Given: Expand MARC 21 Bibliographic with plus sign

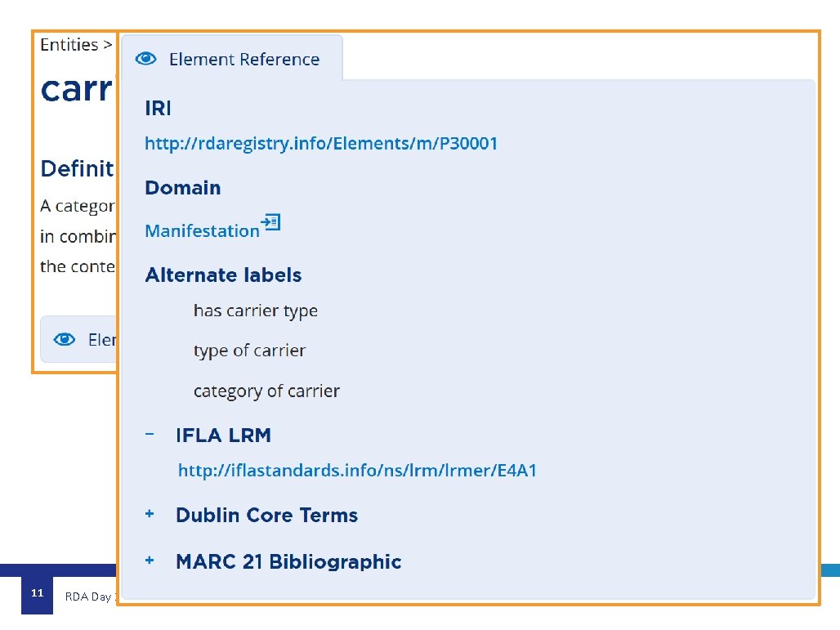Looking at the screenshot, I should [150, 561].
